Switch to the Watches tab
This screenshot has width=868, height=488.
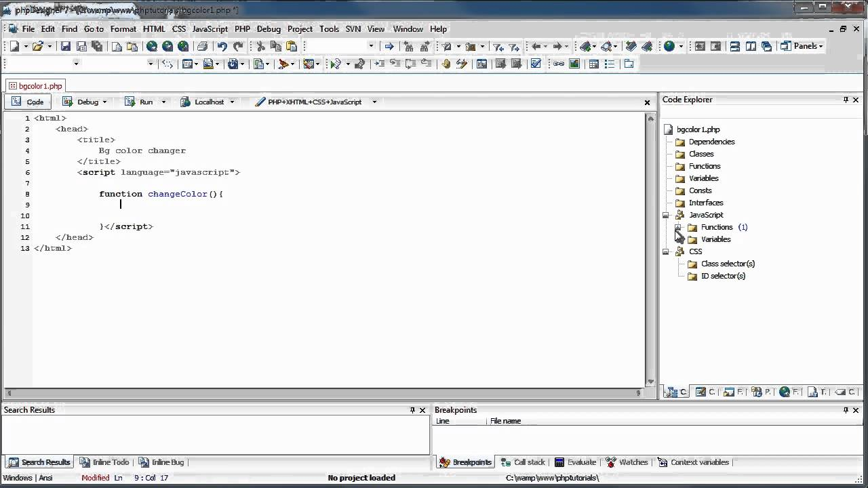[627, 462]
